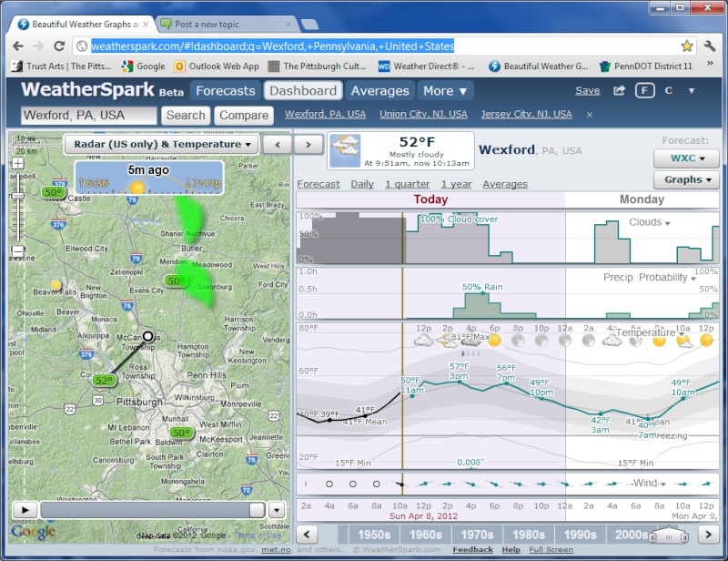
Task: Open the Radar & Temperature map layer dropdown
Action: coord(161,145)
